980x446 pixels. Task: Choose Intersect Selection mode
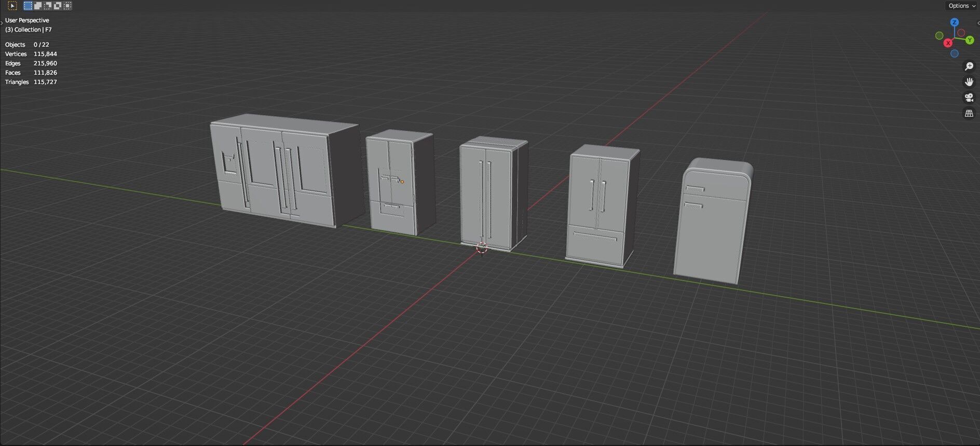coord(67,6)
